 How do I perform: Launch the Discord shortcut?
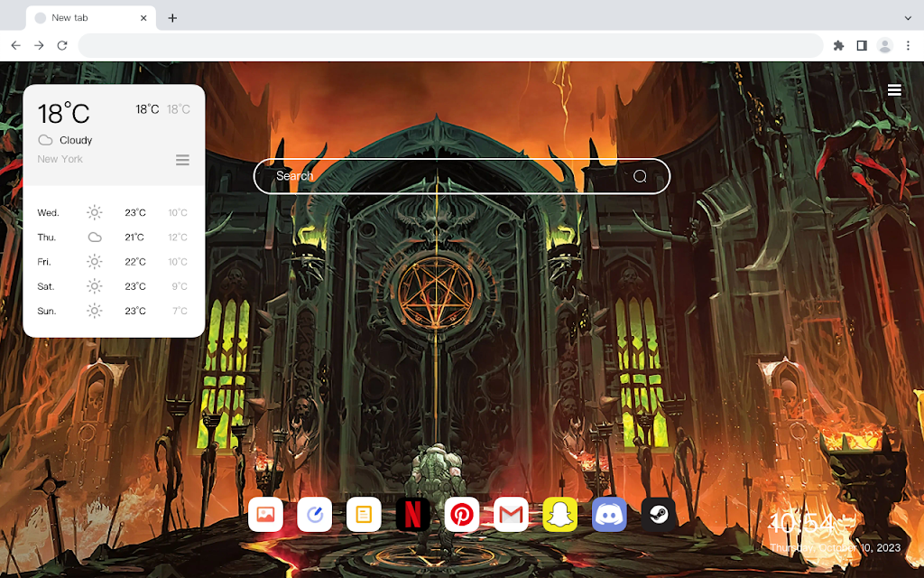click(x=609, y=514)
